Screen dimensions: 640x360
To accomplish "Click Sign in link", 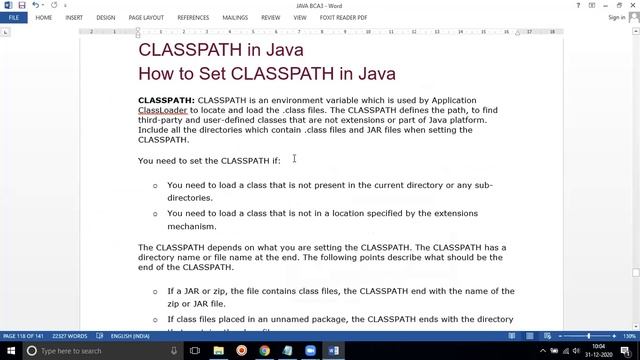I will (x=616, y=17).
